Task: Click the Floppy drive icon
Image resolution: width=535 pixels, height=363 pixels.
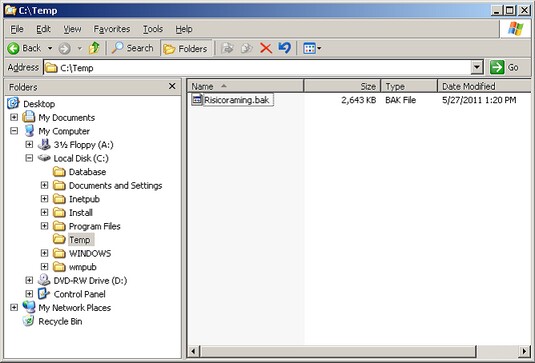Action: pos(44,144)
